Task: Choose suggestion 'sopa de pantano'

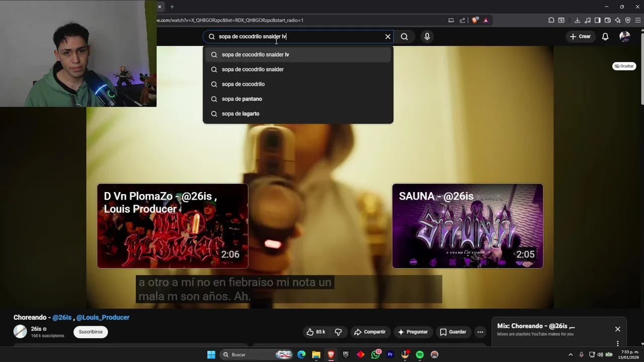Action: pos(298,99)
